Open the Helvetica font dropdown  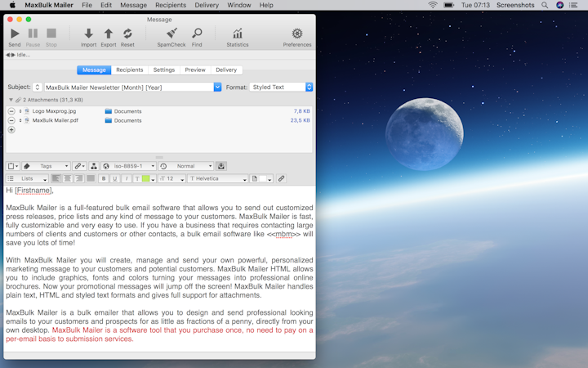(218, 179)
